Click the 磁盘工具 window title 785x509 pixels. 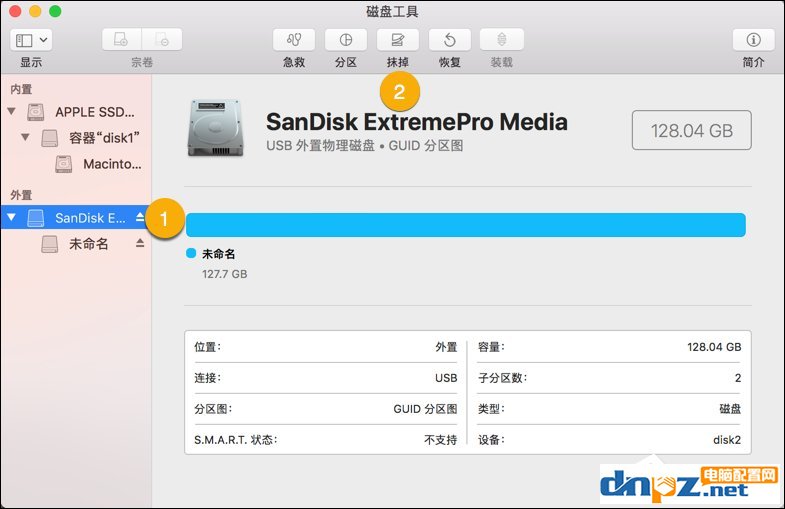[x=392, y=11]
